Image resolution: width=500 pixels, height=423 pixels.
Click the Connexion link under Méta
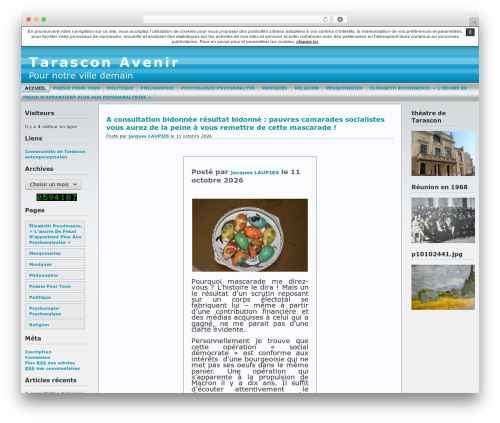[x=37, y=357]
